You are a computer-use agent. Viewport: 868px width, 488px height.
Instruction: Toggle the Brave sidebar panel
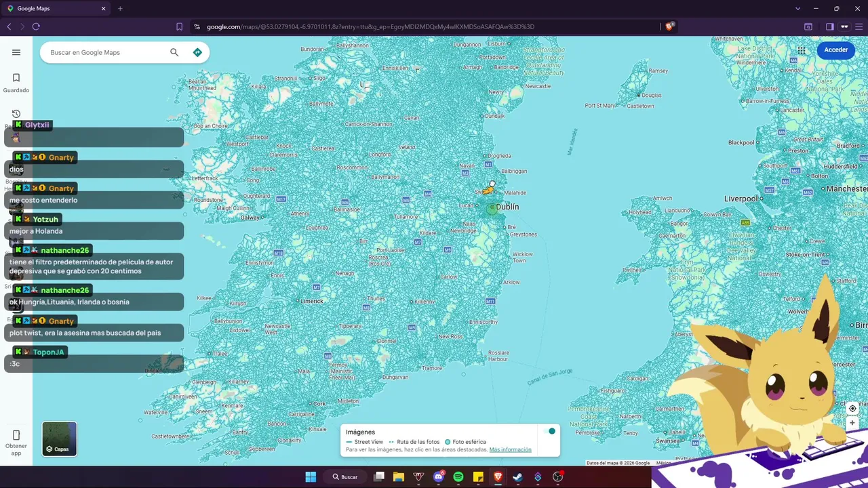pos(829,26)
